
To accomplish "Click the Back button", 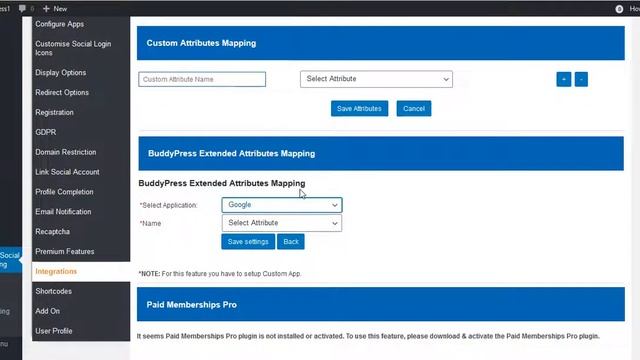I will tap(291, 242).
